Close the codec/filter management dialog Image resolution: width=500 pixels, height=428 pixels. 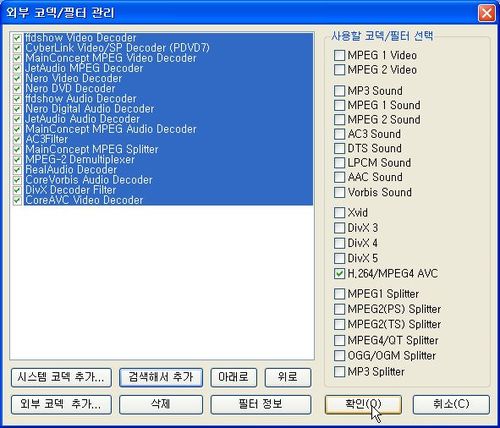coord(486,13)
